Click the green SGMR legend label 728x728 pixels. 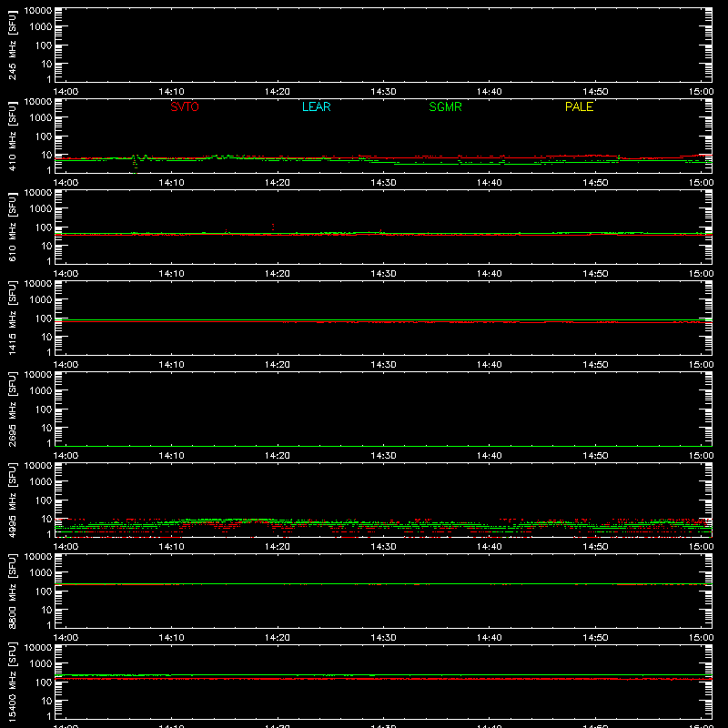click(445, 106)
